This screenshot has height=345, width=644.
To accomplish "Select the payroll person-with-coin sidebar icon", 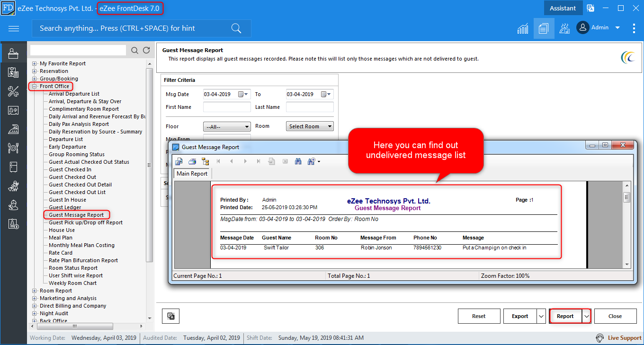I will coord(13,224).
